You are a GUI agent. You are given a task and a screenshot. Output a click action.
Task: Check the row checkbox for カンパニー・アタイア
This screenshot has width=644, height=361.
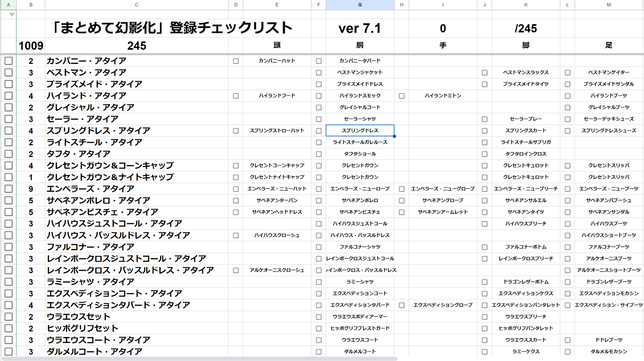(8, 61)
